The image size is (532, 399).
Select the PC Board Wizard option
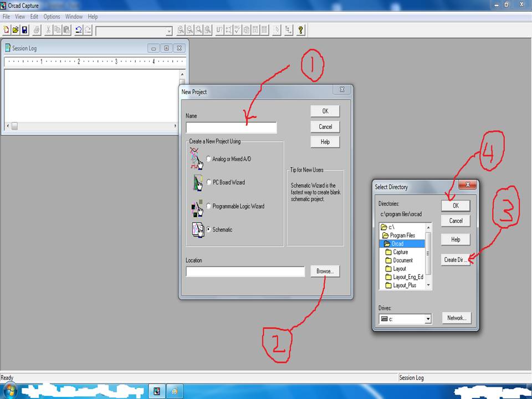point(209,182)
